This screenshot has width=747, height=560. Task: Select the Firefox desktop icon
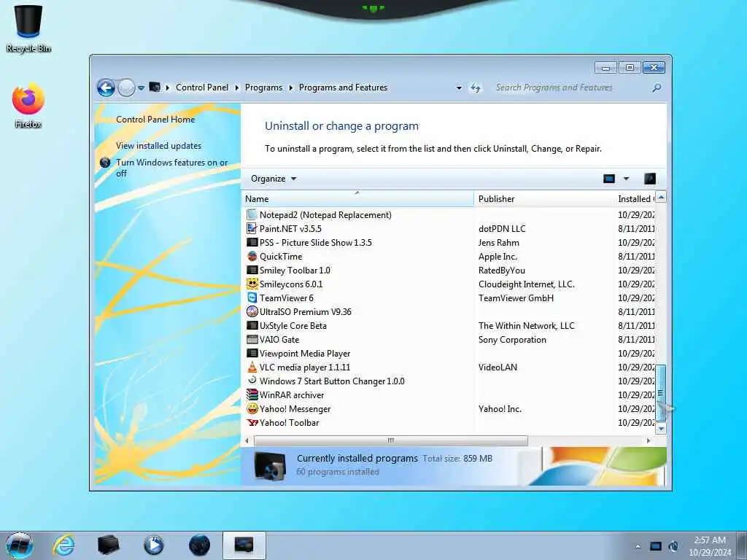coord(28,106)
